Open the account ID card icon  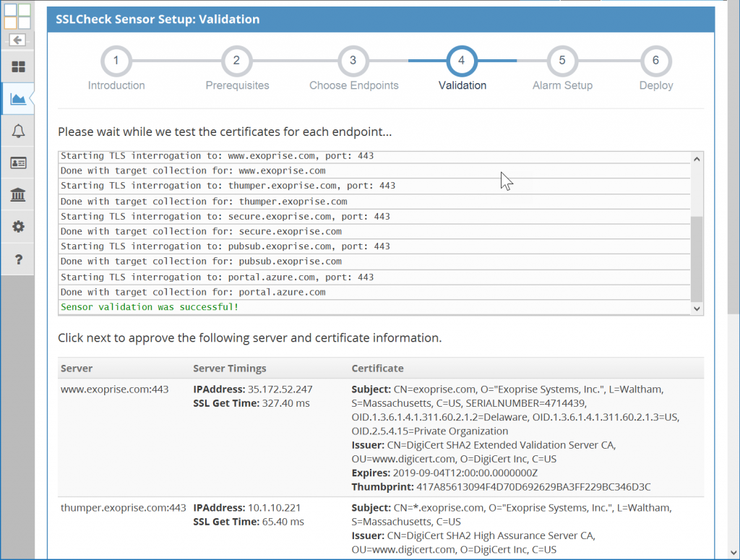(x=17, y=162)
